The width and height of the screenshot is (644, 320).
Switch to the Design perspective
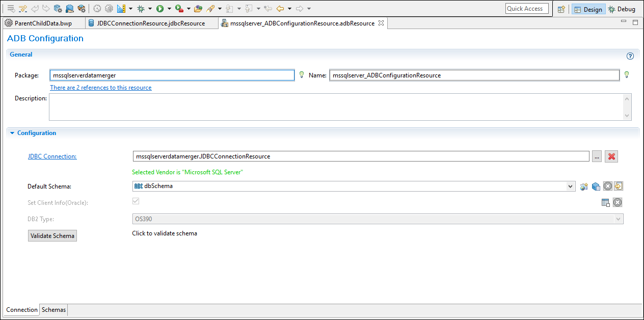pos(588,9)
